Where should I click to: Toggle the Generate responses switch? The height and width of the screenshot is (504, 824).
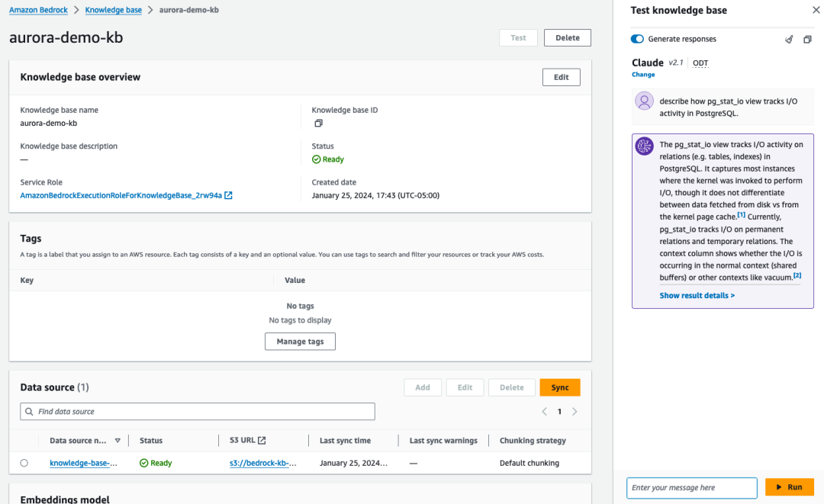[x=637, y=39]
